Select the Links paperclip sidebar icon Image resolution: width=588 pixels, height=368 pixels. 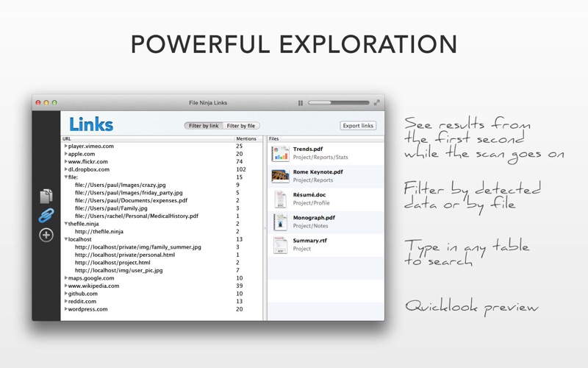click(46, 216)
